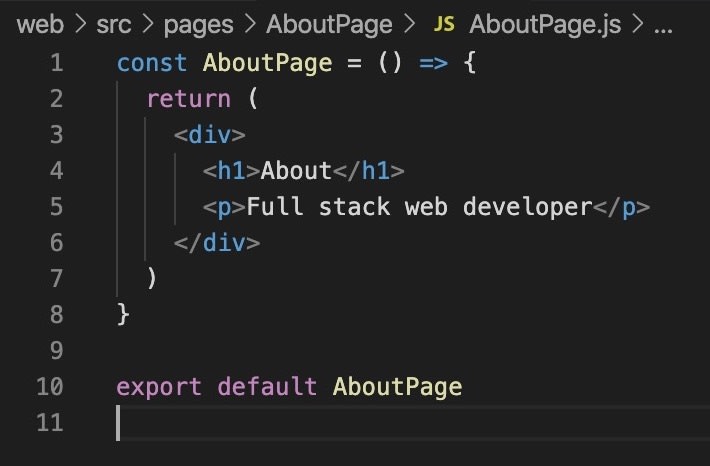Open the 'AboutPage.js' file breadcrumb
The image size is (710, 466).
coord(545,24)
